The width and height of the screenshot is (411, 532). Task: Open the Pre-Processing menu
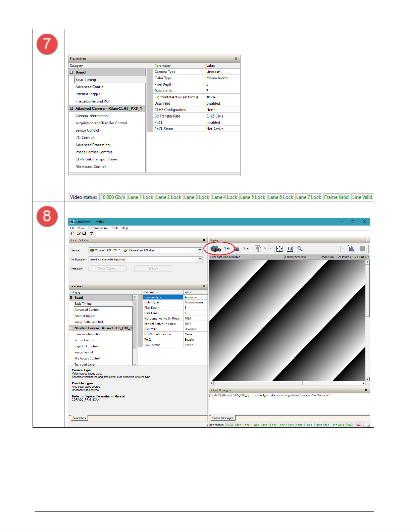click(98, 228)
